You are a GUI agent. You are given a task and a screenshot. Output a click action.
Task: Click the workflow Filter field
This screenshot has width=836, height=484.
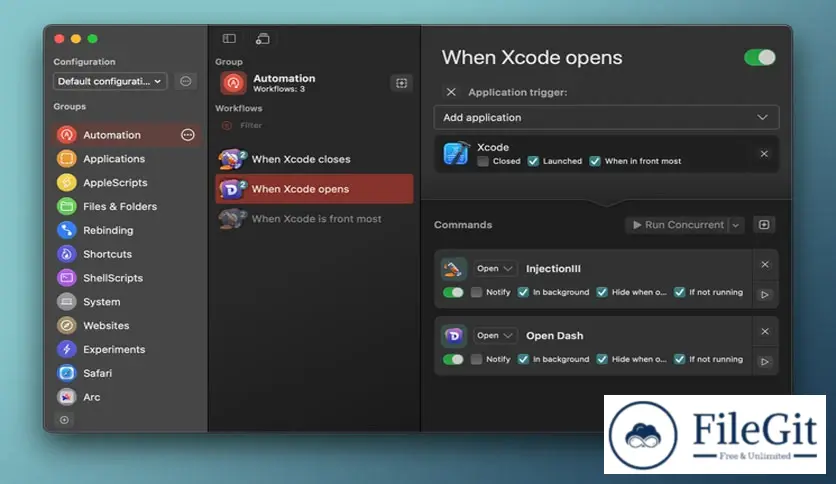[314, 125]
